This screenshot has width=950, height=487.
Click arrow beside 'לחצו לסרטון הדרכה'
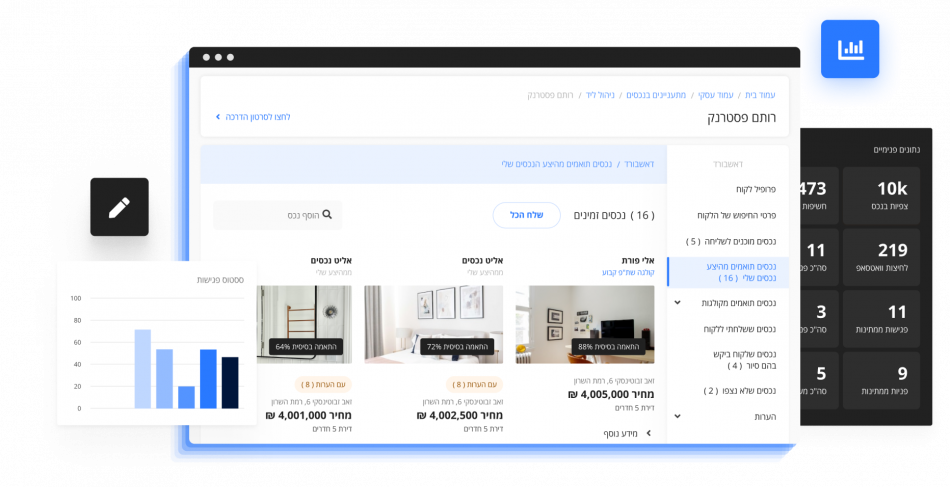(218, 117)
